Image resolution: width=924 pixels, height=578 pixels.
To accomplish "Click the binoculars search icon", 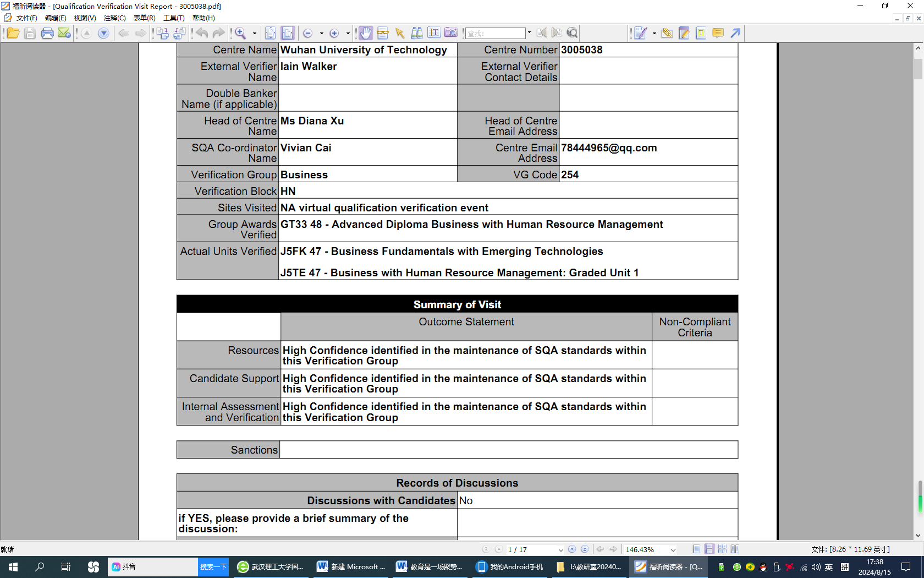I will coord(417,34).
